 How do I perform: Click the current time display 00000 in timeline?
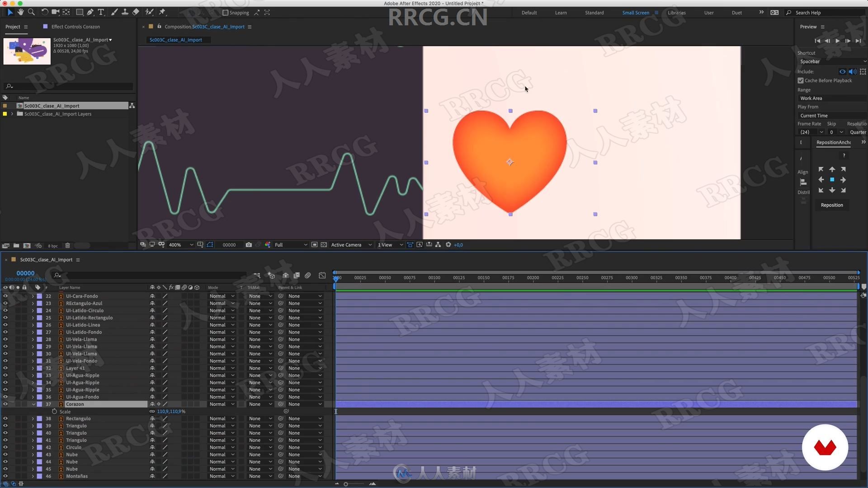coord(25,273)
